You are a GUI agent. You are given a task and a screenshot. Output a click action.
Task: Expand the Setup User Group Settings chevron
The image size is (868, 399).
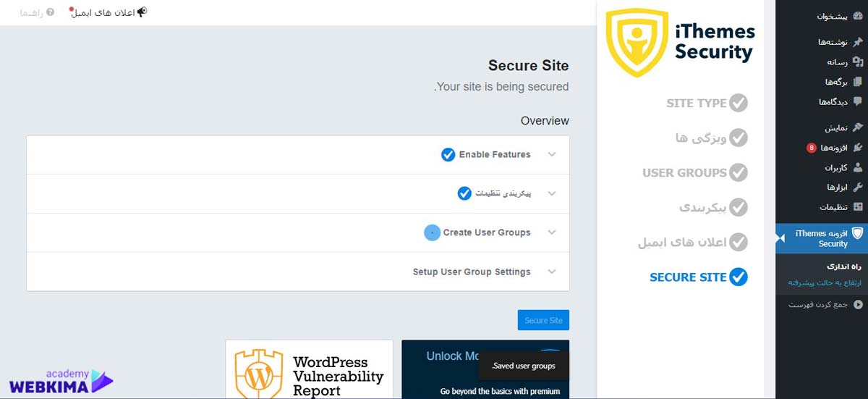coord(552,272)
